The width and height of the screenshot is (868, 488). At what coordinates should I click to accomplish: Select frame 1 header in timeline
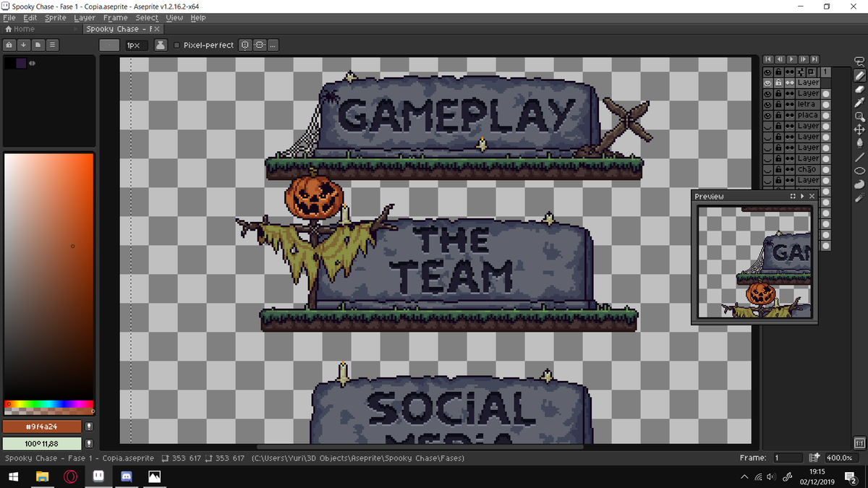click(826, 72)
